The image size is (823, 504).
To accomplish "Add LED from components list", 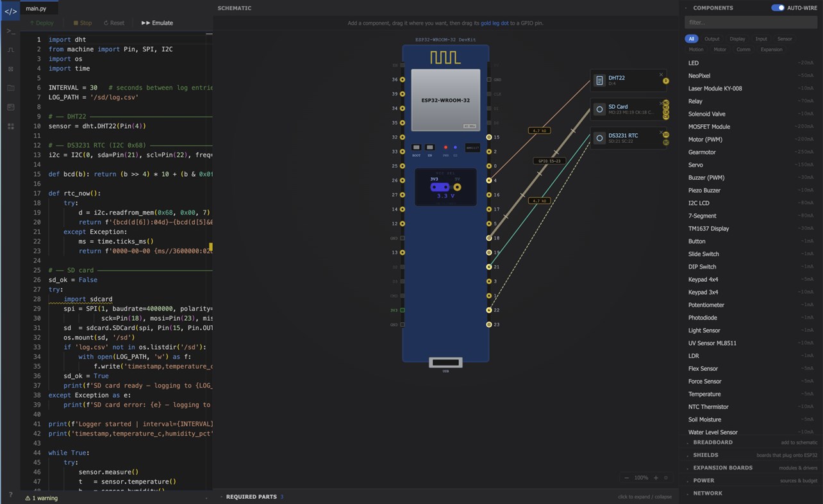I will pyautogui.click(x=751, y=63).
